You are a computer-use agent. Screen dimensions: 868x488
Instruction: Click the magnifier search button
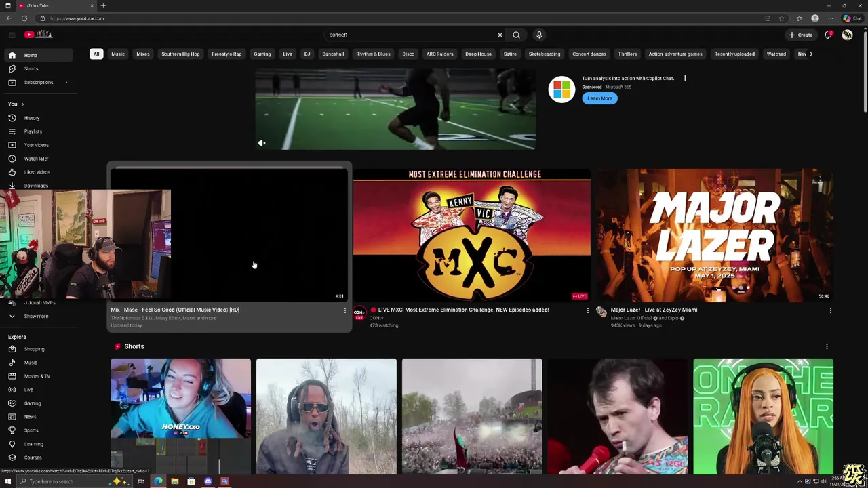(x=516, y=35)
